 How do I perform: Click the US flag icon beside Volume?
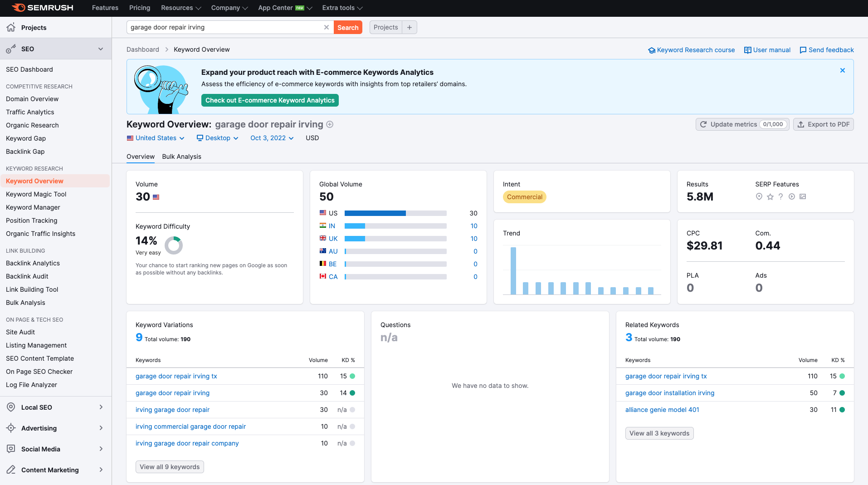point(156,197)
